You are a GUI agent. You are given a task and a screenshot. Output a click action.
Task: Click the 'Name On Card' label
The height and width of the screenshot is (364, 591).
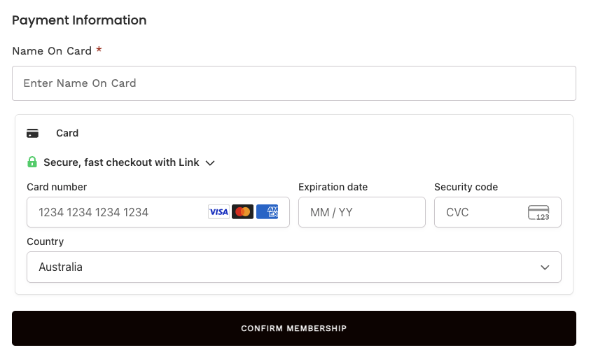click(52, 51)
